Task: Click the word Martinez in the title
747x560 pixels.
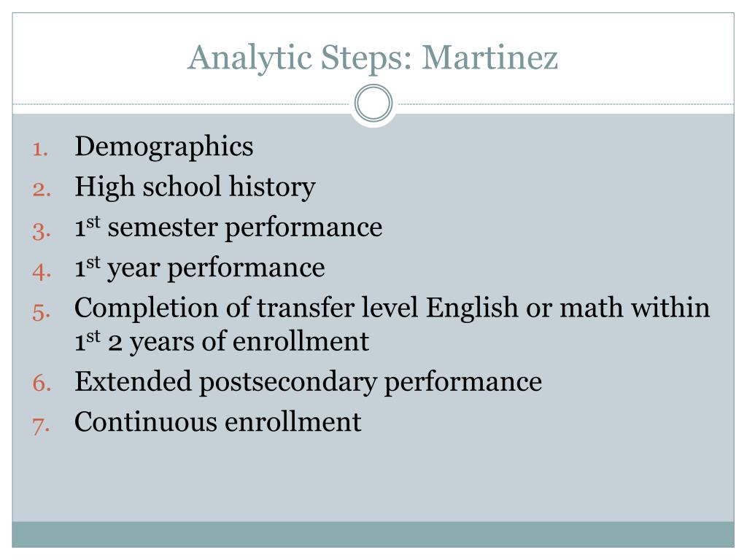Action: [x=489, y=58]
